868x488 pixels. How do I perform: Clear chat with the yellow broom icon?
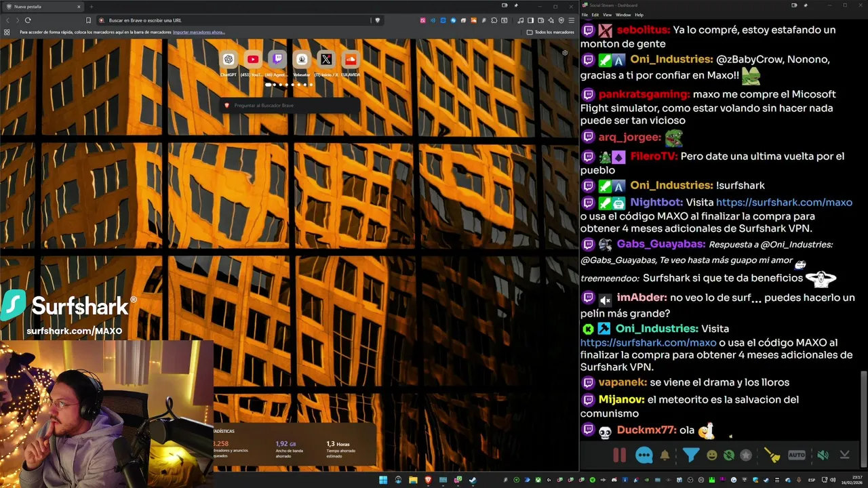pyautogui.click(x=772, y=455)
